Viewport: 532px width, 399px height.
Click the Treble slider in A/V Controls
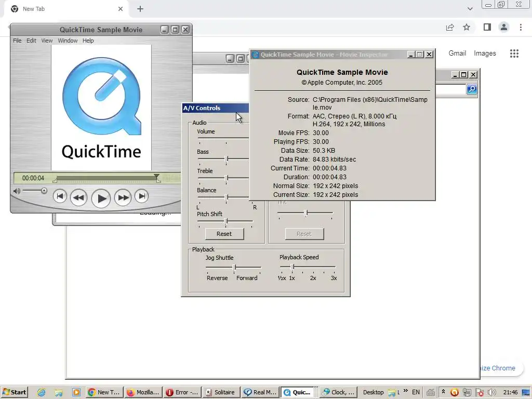227,178
